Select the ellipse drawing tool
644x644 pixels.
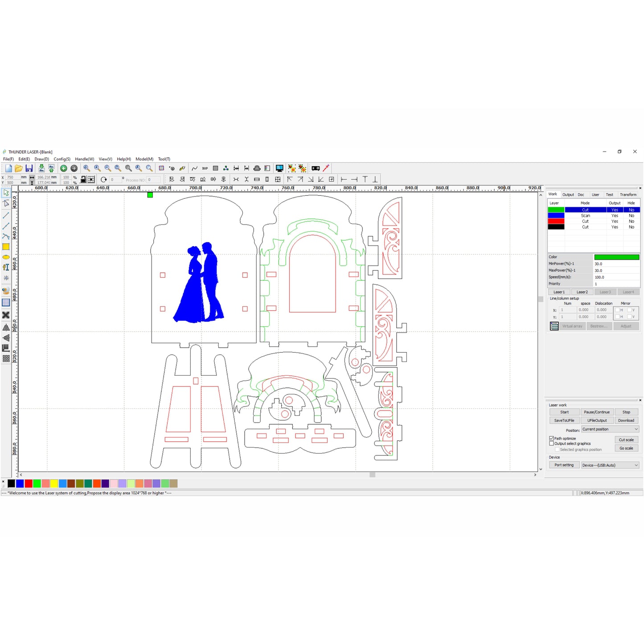coord(6,257)
